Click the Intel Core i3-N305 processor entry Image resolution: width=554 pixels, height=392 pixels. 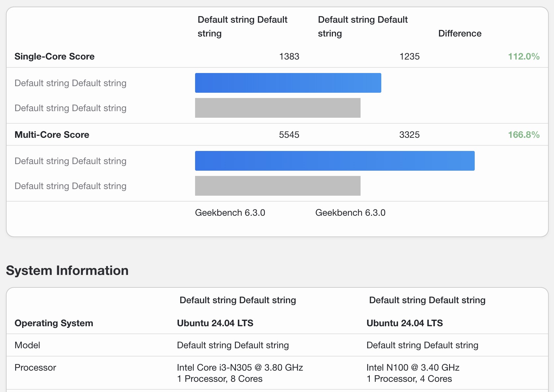tap(240, 367)
